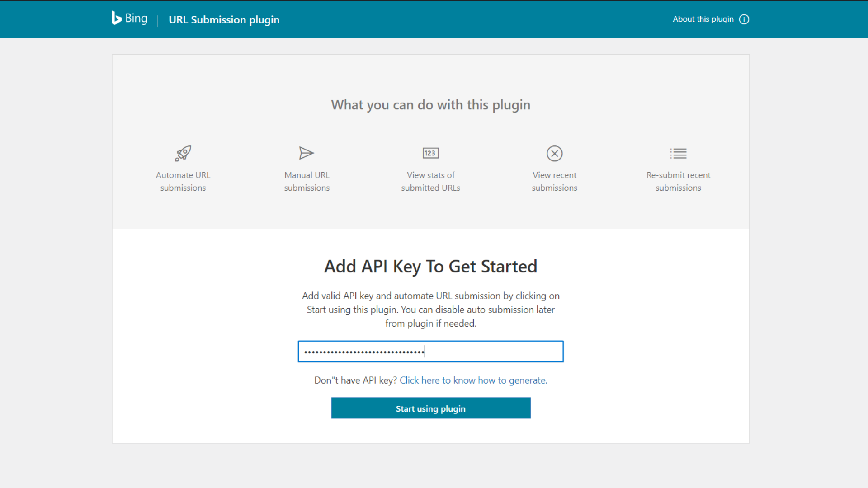Image resolution: width=868 pixels, height=488 pixels.
Task: Click View stats of submitted URLs text
Action: [430, 181]
